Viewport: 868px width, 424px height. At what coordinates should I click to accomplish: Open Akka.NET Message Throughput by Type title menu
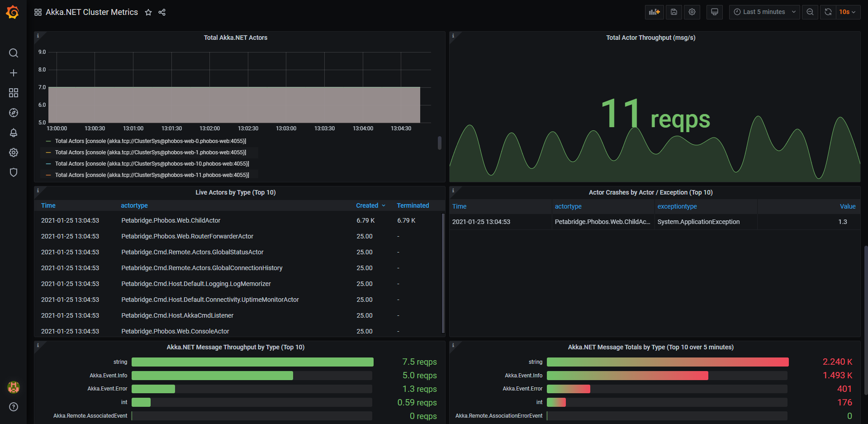(x=235, y=347)
